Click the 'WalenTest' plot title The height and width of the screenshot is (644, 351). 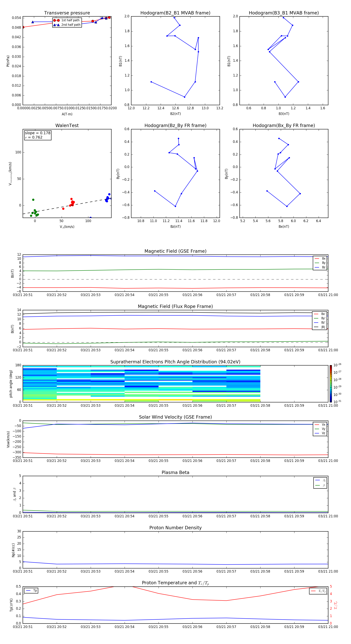[x=67, y=125]
